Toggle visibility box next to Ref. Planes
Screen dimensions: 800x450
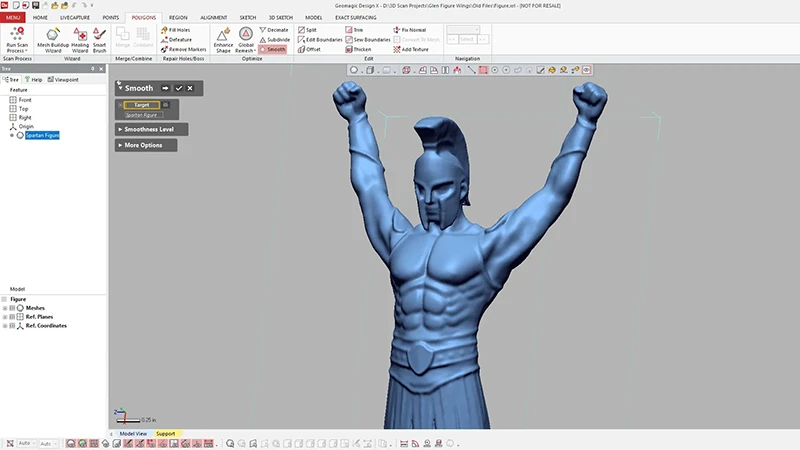tap(13, 317)
